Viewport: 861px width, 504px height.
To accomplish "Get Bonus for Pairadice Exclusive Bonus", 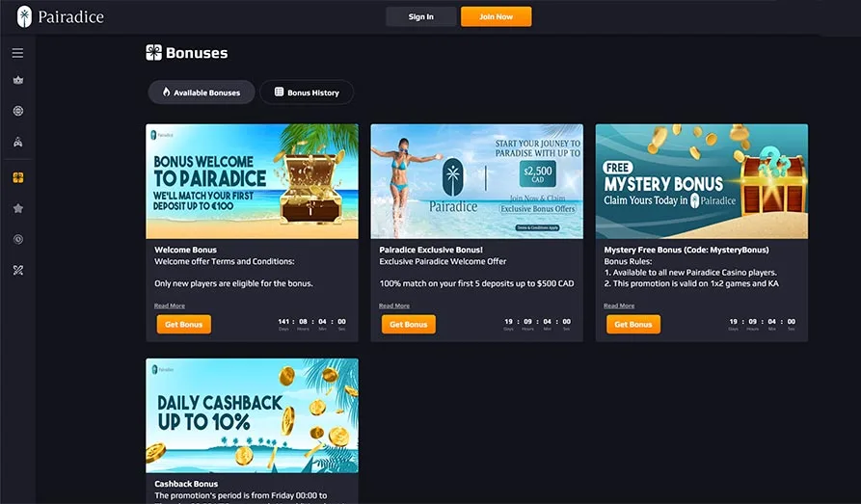I will pos(409,325).
